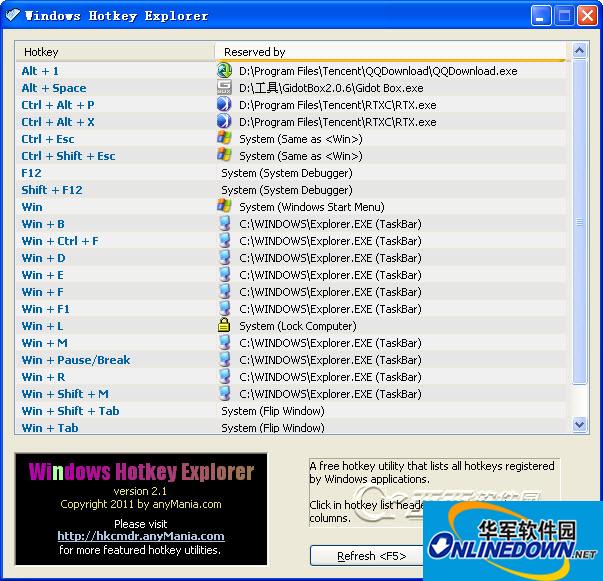Select the Win + Ctrl + F hotkey
The image size is (603, 581).
[60, 240]
